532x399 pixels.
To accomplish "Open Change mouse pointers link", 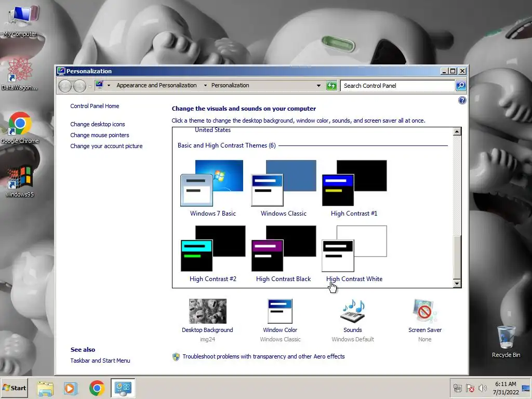I will 99,135.
